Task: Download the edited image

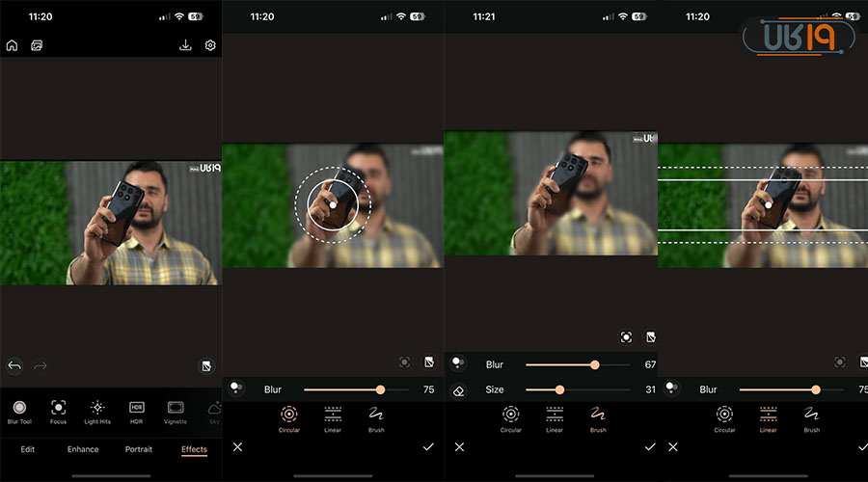Action: pos(186,45)
